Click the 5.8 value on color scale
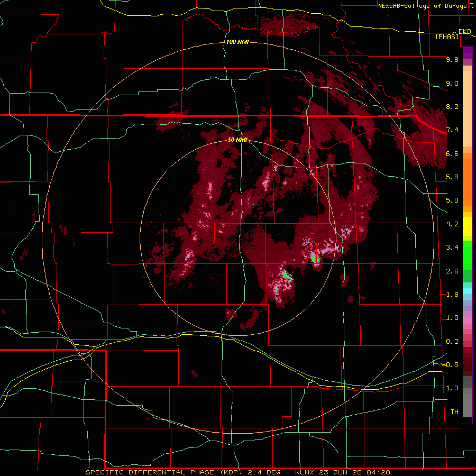Screen dimensions: 476x476 pos(452,177)
